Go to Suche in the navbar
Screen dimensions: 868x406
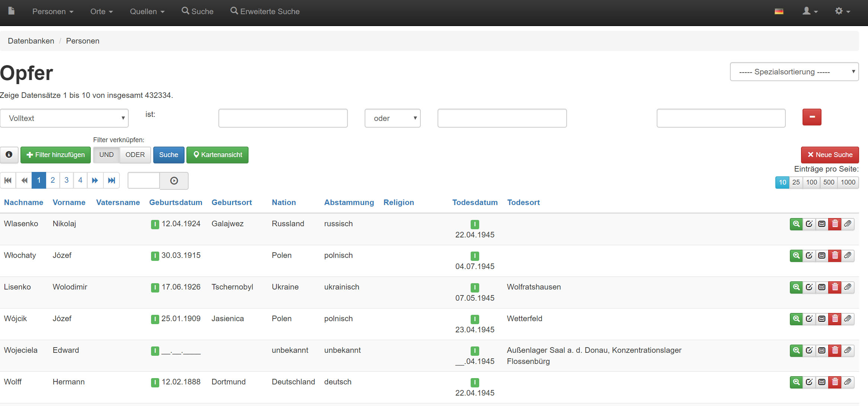(198, 11)
